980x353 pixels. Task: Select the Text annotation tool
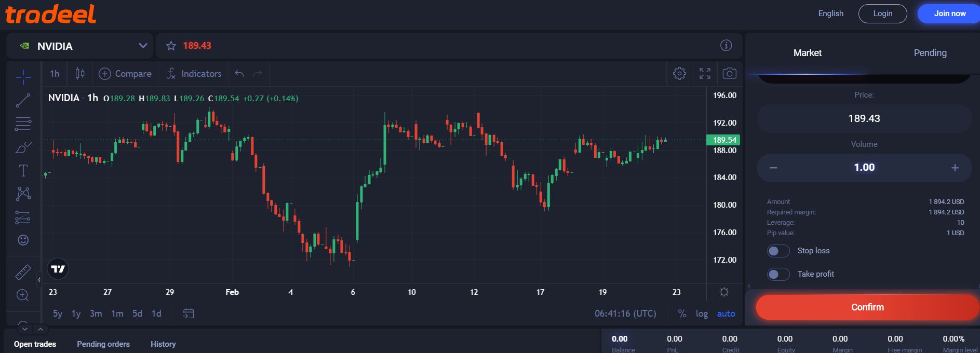23,171
